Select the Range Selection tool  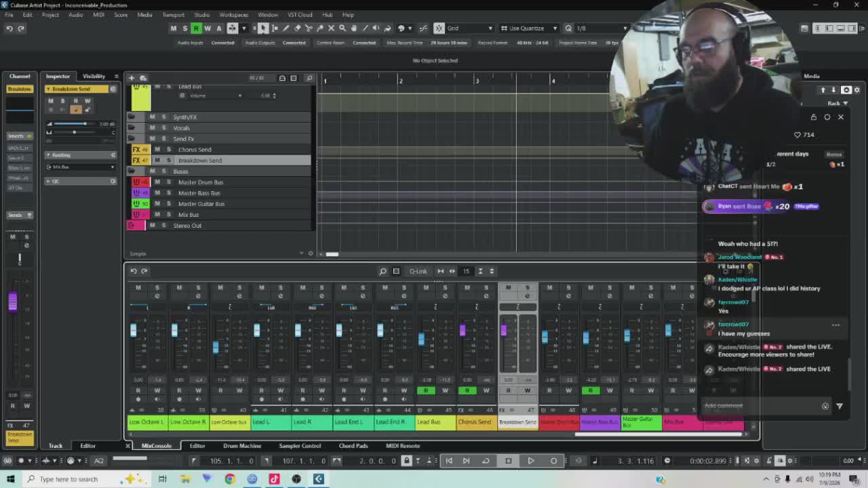(275, 28)
